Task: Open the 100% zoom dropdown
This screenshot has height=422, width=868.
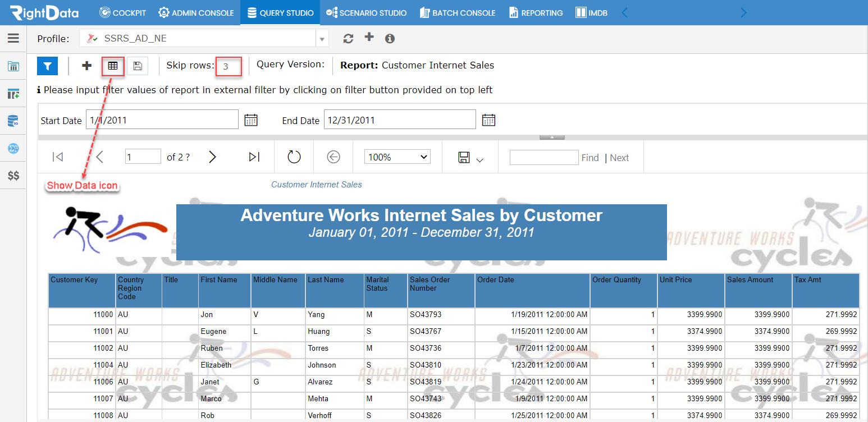Action: [398, 157]
